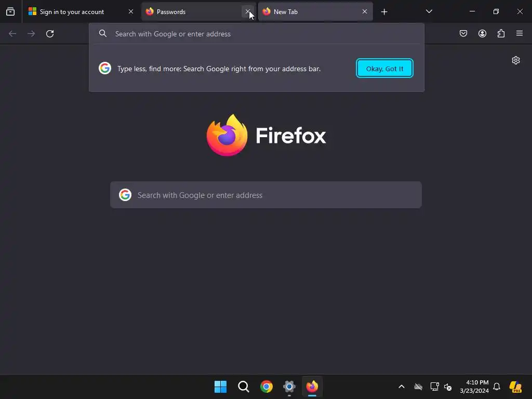The height and width of the screenshot is (399, 532).
Task: Launch Google Chrome from taskbar
Action: 267,387
